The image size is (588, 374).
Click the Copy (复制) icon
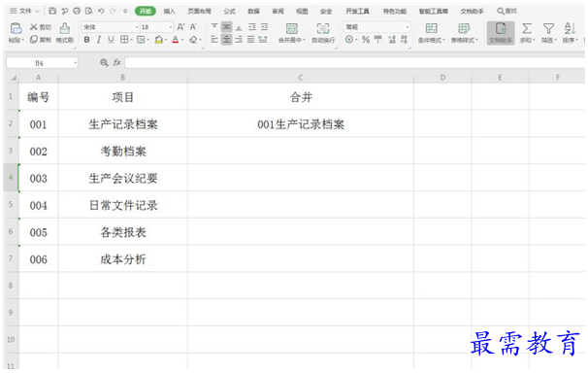point(34,40)
